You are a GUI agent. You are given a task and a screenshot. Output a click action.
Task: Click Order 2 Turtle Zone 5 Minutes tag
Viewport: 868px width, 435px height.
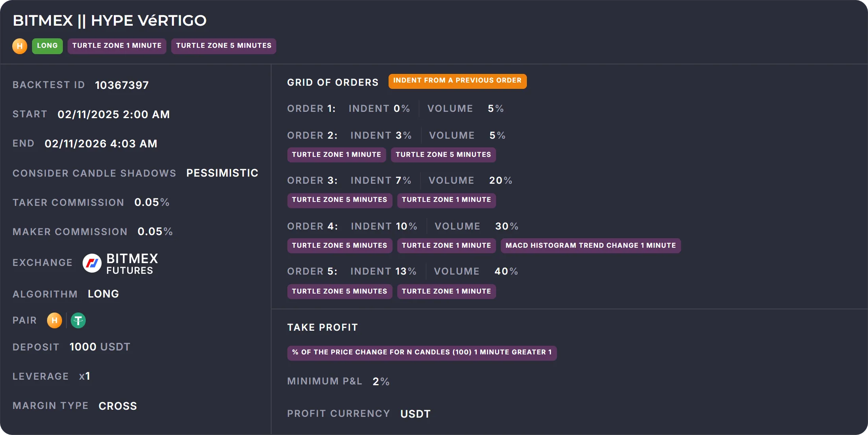pyautogui.click(x=443, y=155)
